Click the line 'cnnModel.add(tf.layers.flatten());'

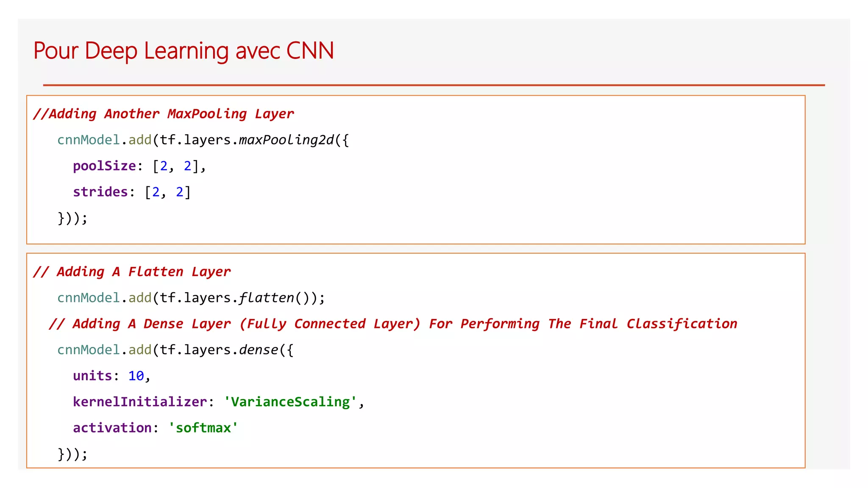click(191, 298)
